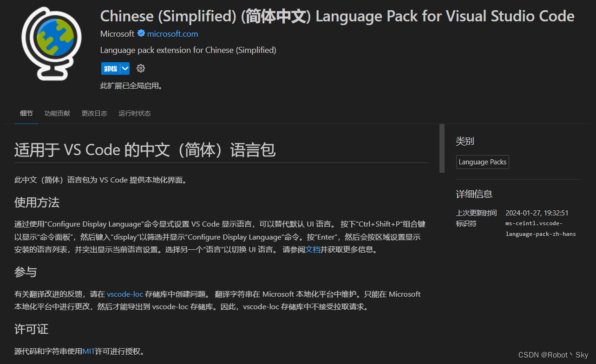Open the extension settings gear

[x=141, y=69]
